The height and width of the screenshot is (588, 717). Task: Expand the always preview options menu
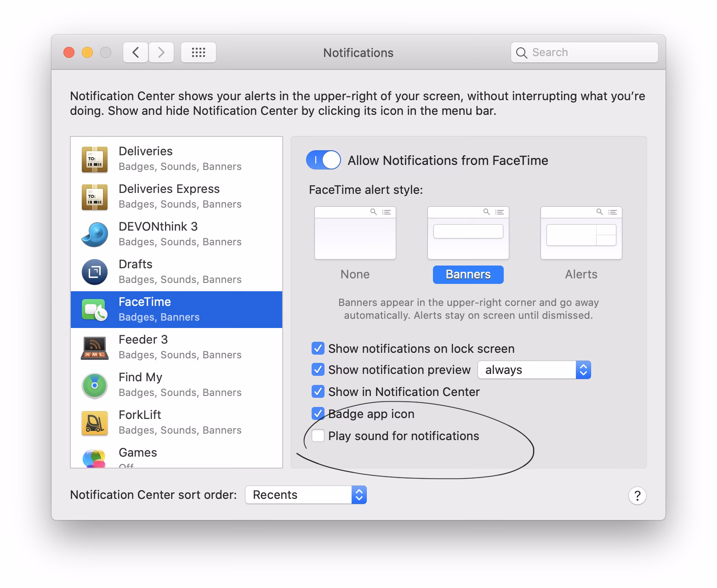click(x=583, y=370)
